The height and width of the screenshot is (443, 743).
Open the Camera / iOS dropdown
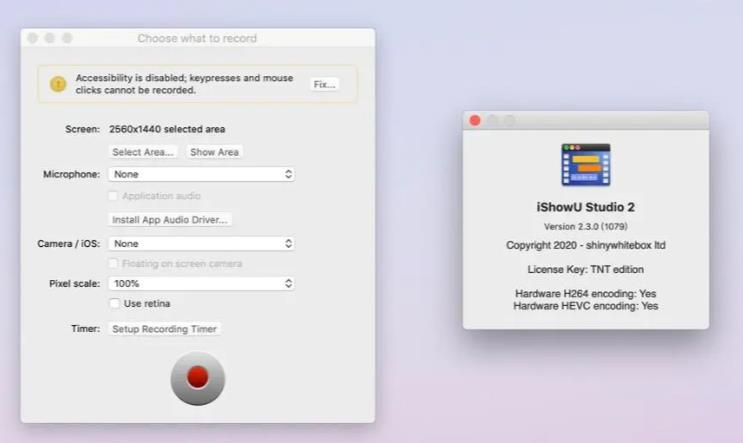click(202, 243)
